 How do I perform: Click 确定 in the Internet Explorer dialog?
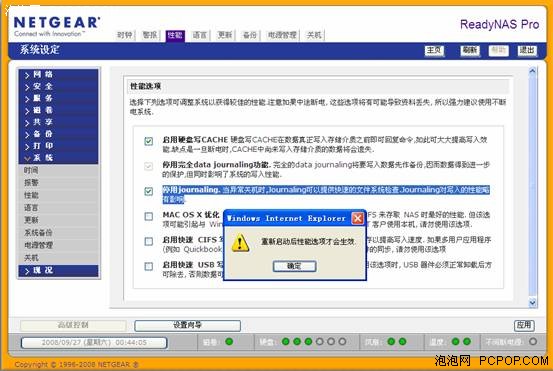tap(294, 266)
